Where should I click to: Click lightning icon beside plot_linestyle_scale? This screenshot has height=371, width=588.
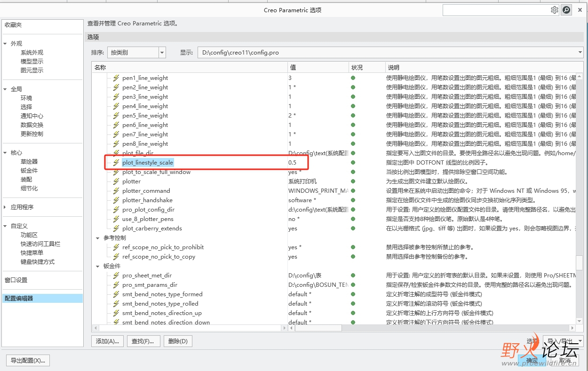116,163
